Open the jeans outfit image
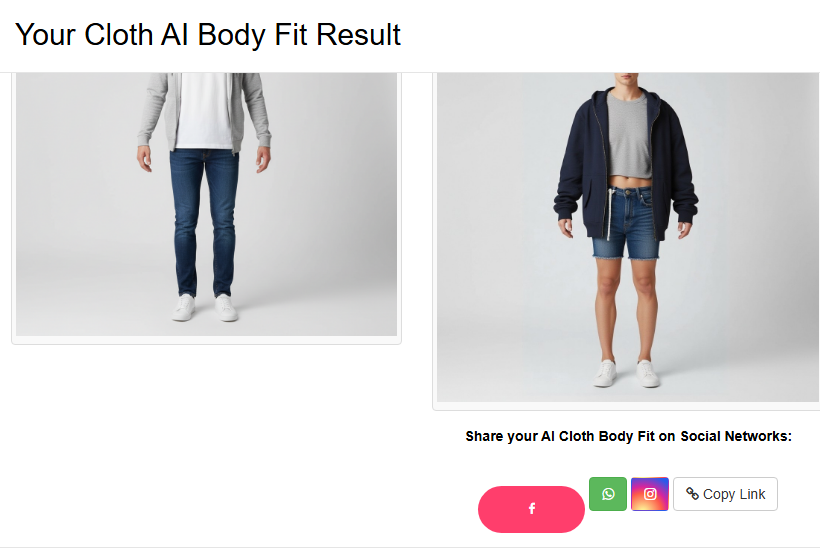 point(207,204)
